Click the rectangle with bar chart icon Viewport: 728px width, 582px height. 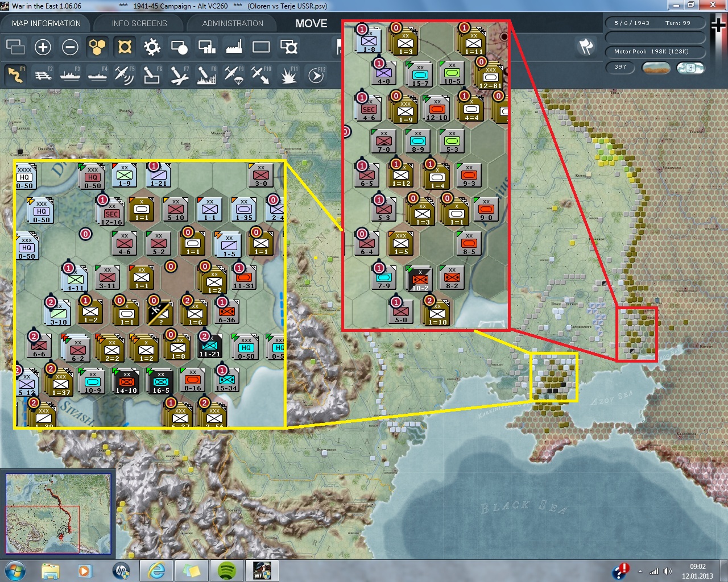point(206,47)
